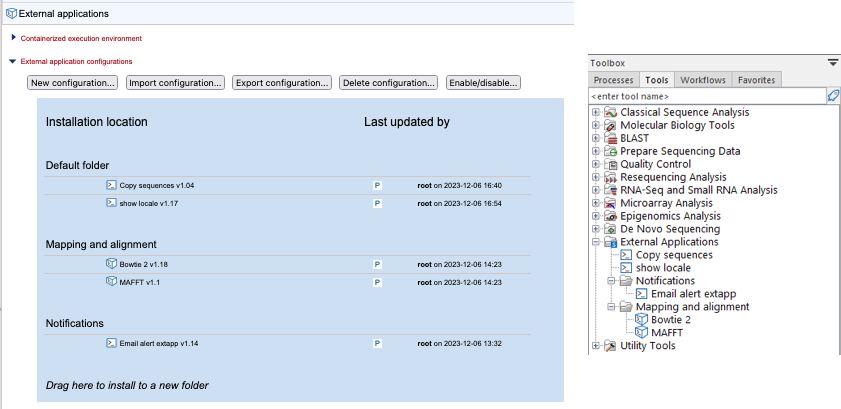
Task: Expand Classical Sequence Analysis tree node
Action: 595,112
